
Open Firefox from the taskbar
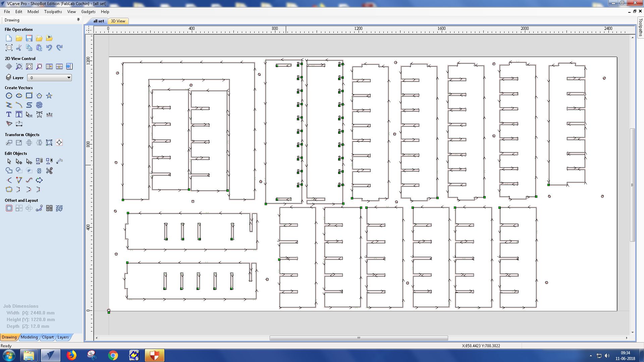point(71,355)
